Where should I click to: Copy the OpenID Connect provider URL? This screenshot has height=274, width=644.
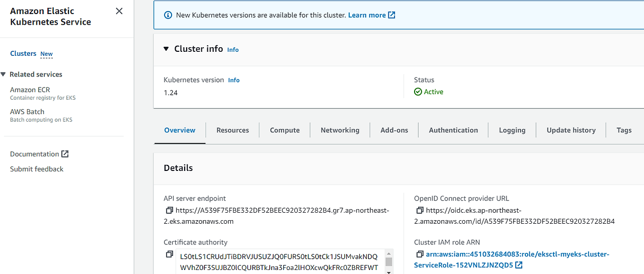point(420,210)
